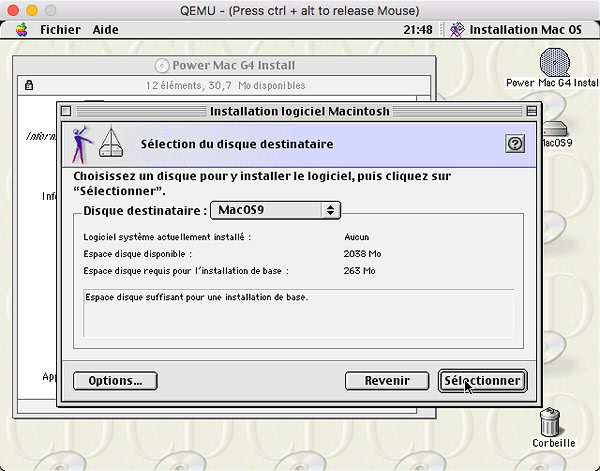Click 'Espace disque disponible' label
The width and height of the screenshot is (600, 471).
coord(138,254)
